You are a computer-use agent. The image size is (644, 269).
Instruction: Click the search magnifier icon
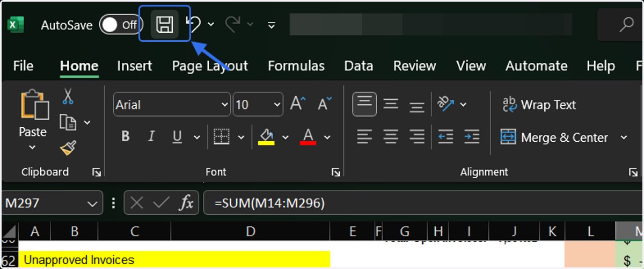point(626,24)
